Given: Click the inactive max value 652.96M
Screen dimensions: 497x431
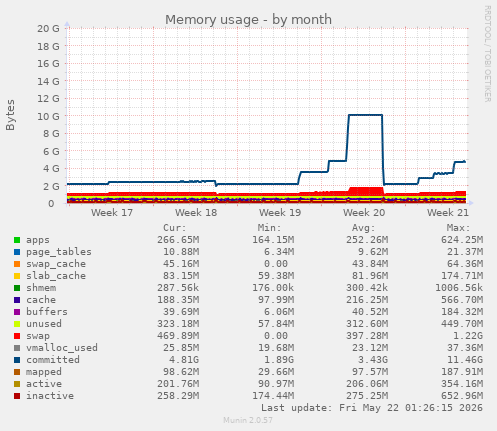Looking at the screenshot, I should 462,396.
